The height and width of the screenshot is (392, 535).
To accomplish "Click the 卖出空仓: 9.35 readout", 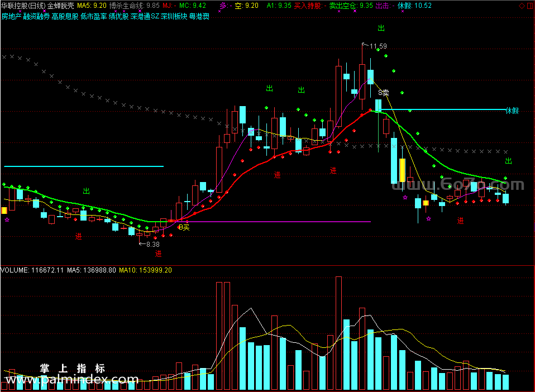I will pyautogui.click(x=351, y=6).
